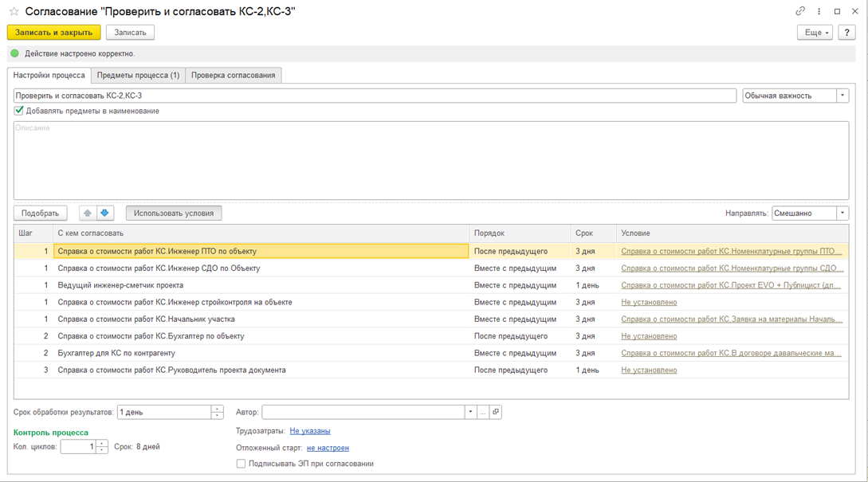Toggle 'Добавлять предметы в наименование' checkbox

point(19,111)
